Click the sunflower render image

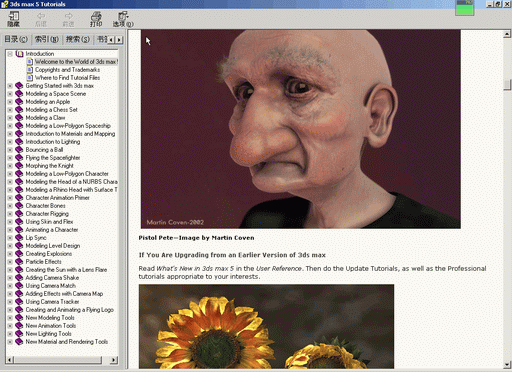coord(266,326)
